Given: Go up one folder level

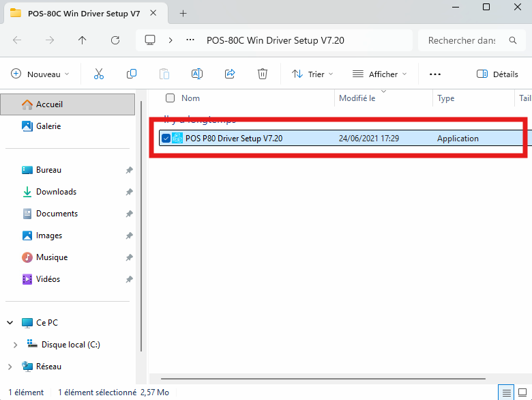Looking at the screenshot, I should pyautogui.click(x=83, y=40).
